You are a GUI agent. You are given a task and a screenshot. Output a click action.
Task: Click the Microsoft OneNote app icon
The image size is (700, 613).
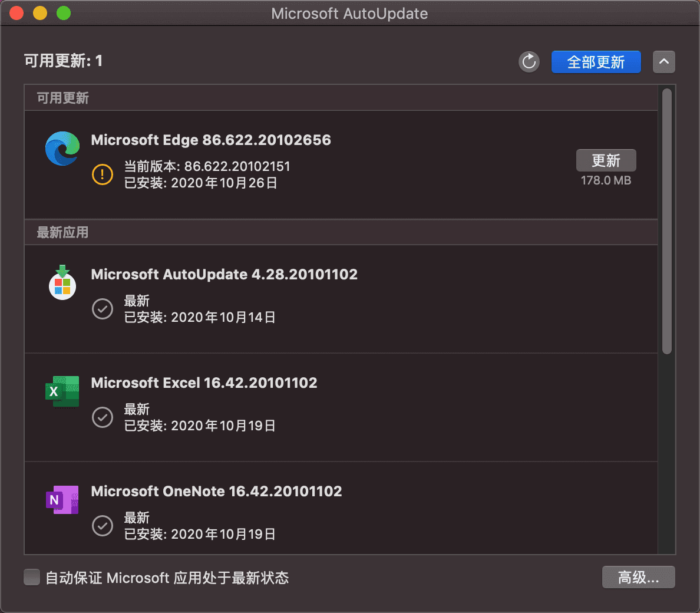pos(62,500)
